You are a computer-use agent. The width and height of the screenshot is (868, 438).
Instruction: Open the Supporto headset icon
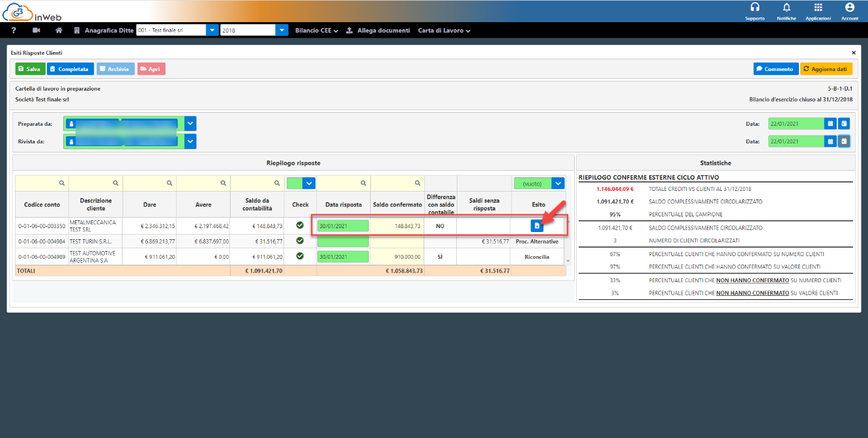click(x=755, y=8)
